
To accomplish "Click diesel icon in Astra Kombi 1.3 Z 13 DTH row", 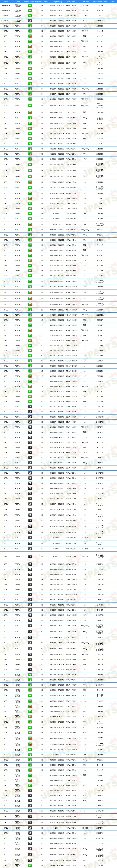I will point(30,790).
